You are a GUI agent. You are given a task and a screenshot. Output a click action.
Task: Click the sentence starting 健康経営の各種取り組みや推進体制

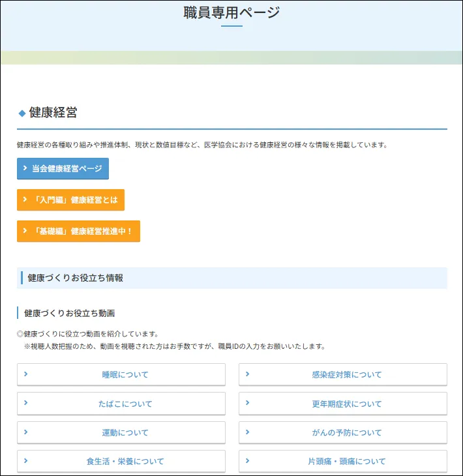click(x=203, y=145)
